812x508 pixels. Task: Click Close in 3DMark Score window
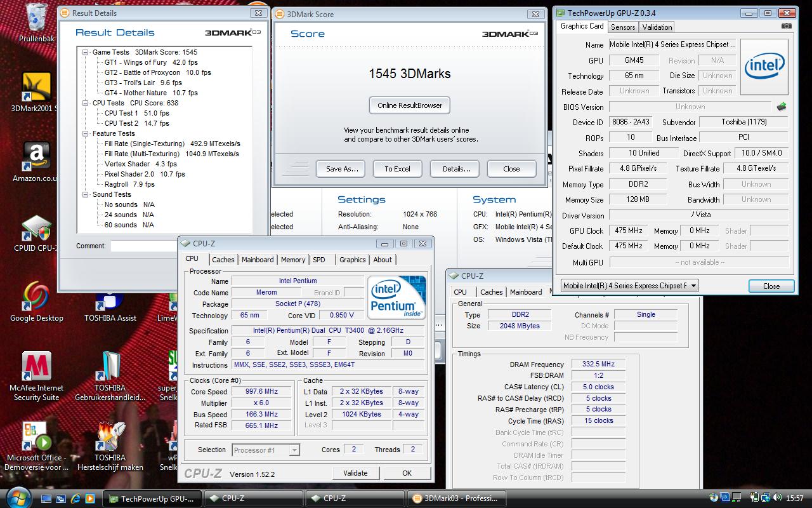click(x=511, y=169)
